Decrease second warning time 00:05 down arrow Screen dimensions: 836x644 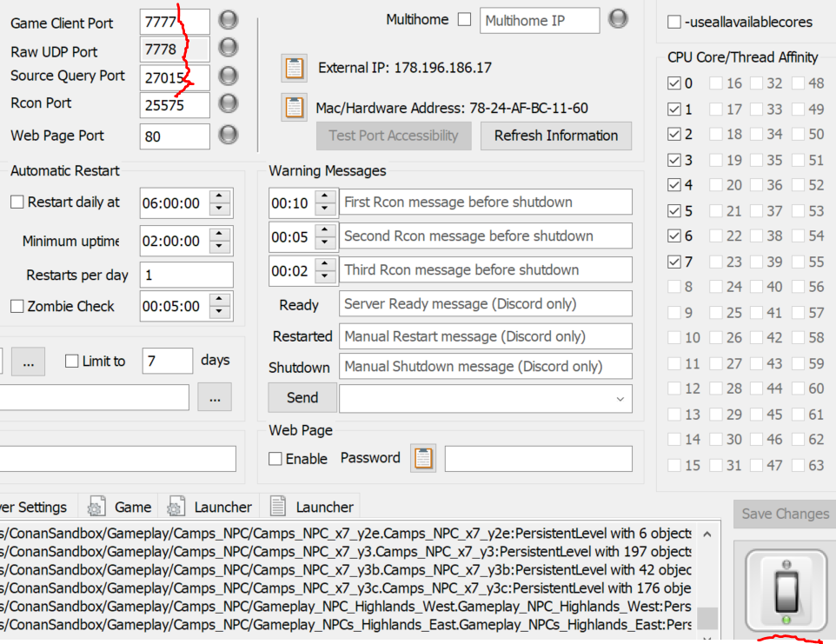[325, 242]
